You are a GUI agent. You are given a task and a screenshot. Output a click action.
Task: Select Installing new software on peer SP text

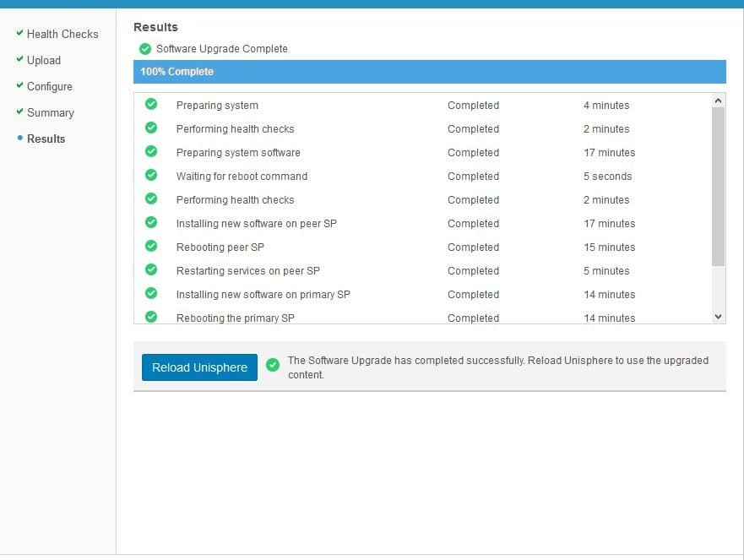tap(257, 224)
